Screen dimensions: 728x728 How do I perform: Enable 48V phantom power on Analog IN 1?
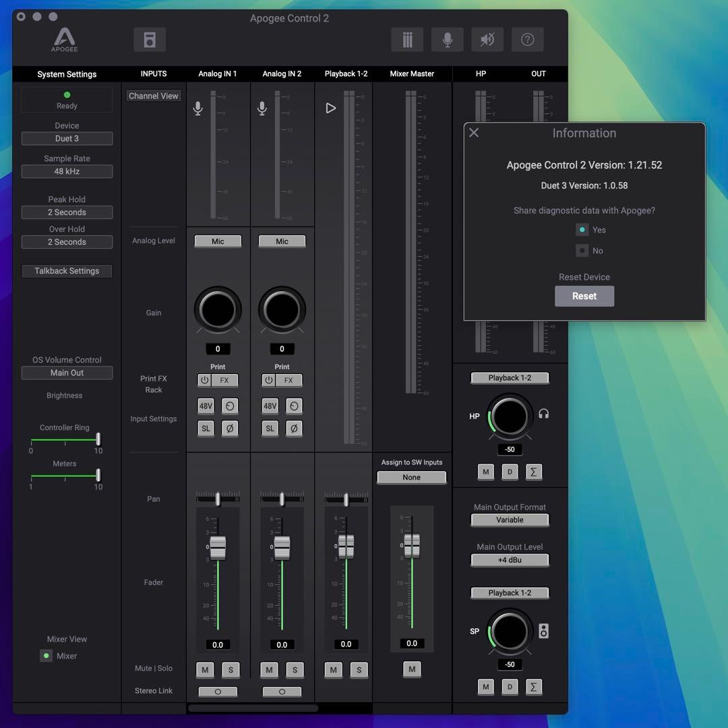[206, 406]
